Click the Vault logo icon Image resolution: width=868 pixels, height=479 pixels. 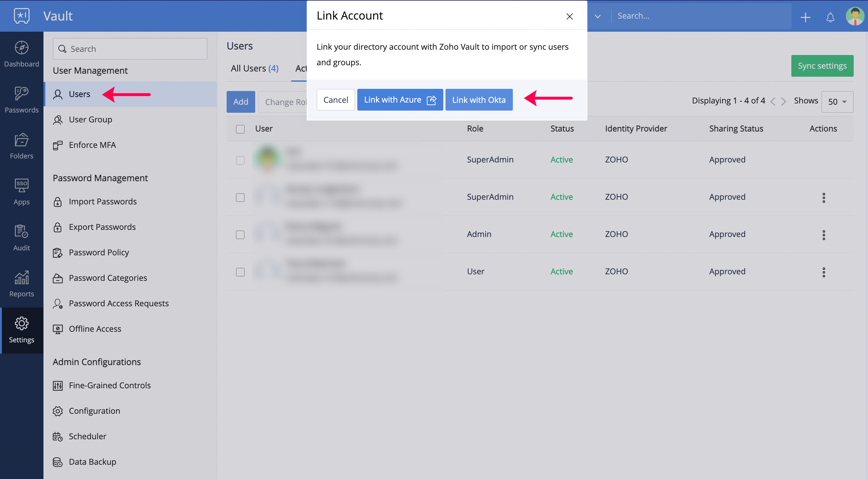pyautogui.click(x=21, y=16)
